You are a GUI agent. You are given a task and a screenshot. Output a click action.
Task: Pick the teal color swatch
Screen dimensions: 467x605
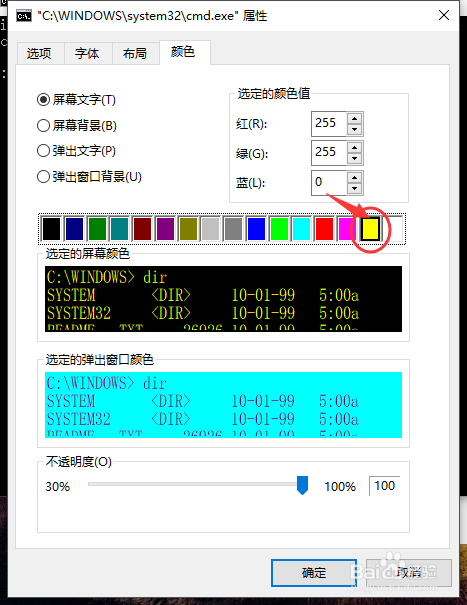pos(119,229)
